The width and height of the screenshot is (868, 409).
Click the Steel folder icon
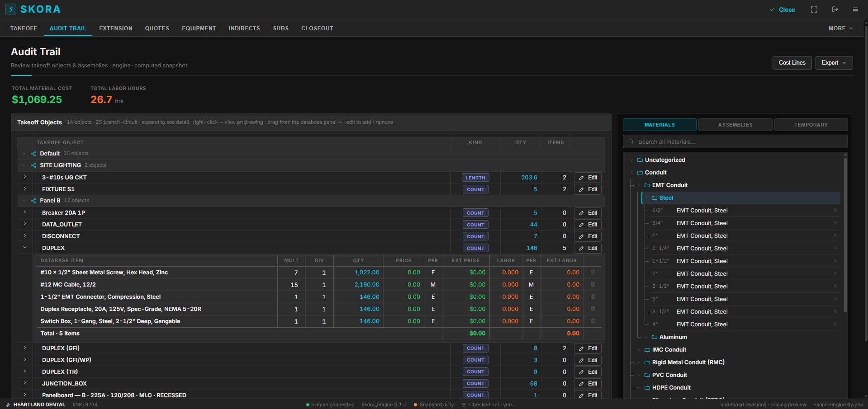(655, 198)
